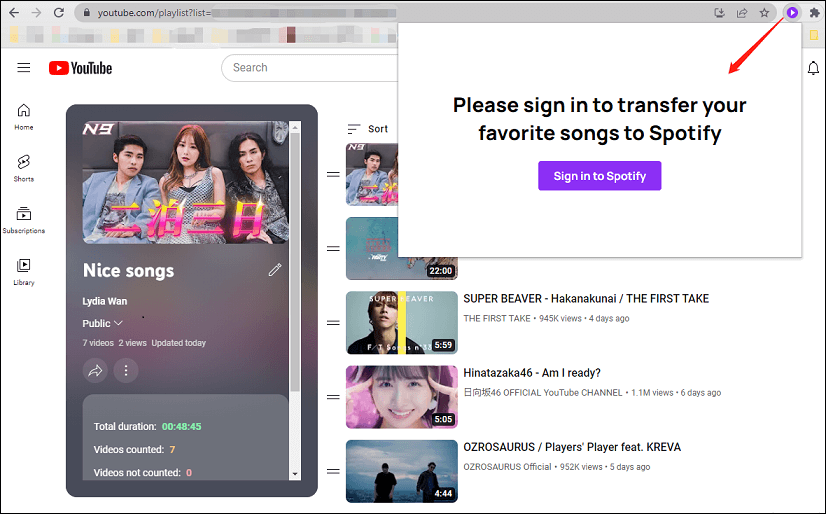
Task: Open YouTube notifications bell
Action: 813,68
